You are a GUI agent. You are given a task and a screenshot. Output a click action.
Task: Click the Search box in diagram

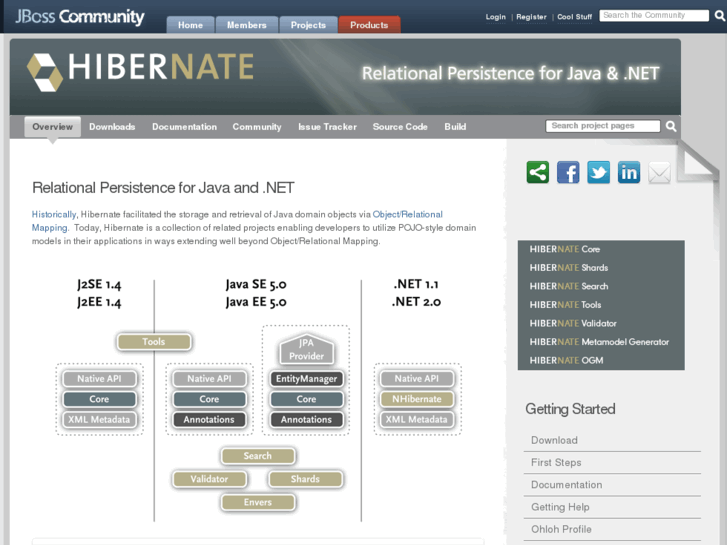pos(258,456)
